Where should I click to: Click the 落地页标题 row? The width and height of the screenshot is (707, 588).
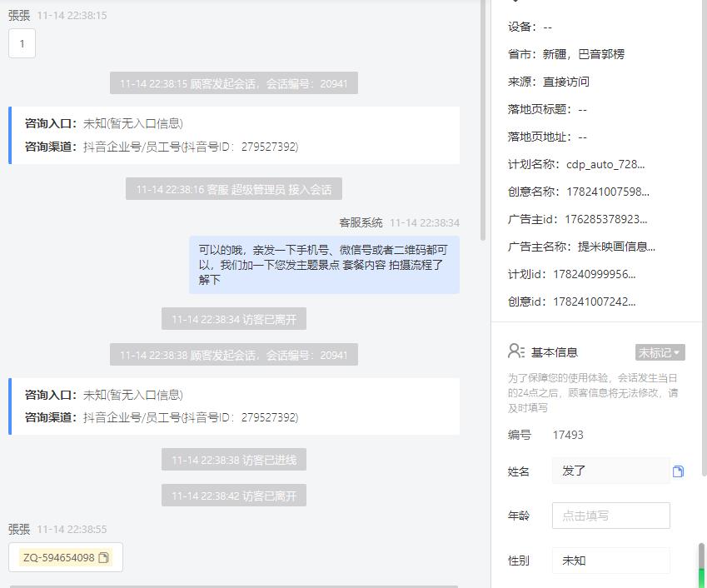point(547,109)
